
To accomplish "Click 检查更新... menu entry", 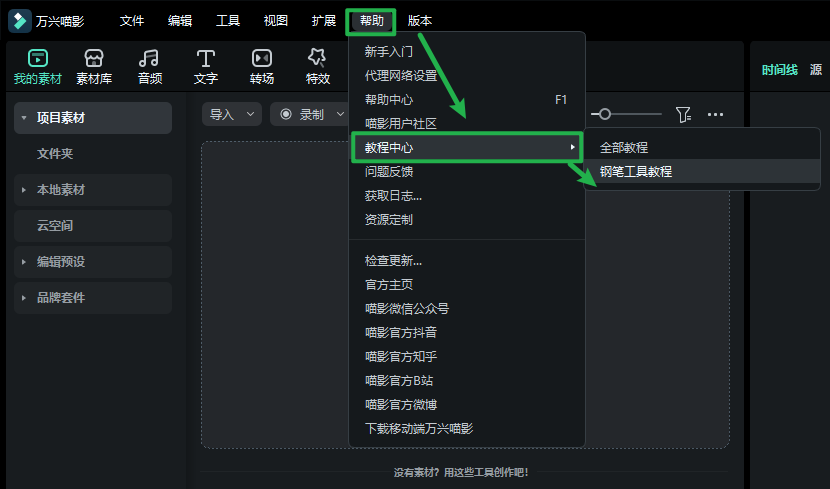I will click(x=467, y=260).
